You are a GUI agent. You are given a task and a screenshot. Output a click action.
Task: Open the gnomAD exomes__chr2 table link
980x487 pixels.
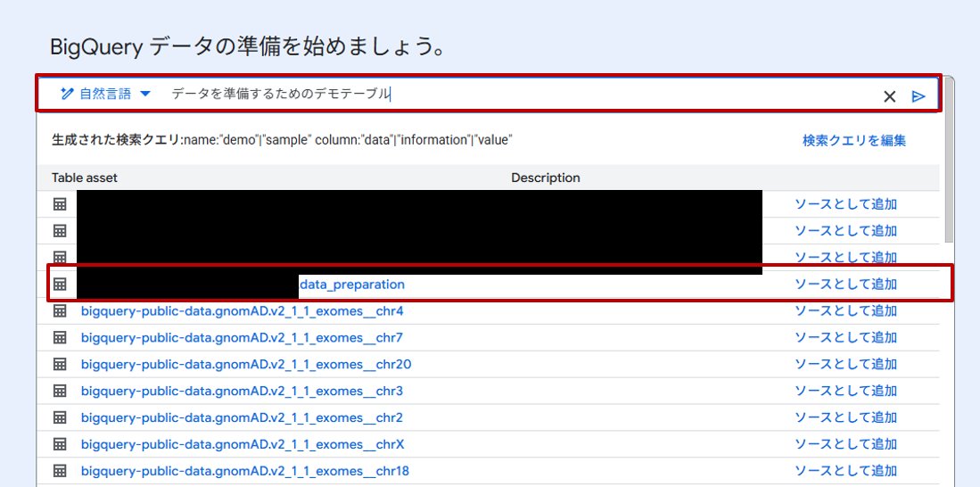tap(242, 417)
